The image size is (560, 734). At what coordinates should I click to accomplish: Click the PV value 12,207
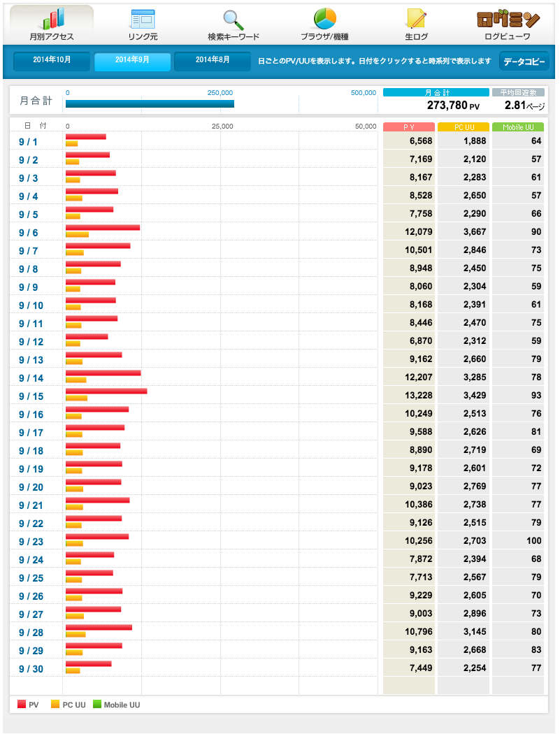pos(419,377)
